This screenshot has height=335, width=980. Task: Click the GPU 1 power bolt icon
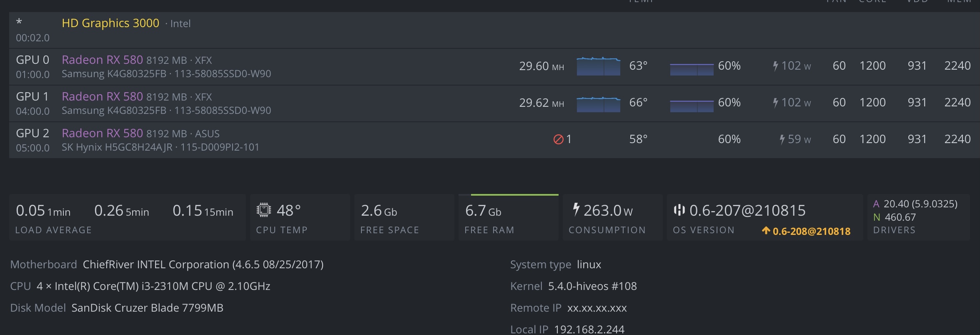[x=775, y=103]
